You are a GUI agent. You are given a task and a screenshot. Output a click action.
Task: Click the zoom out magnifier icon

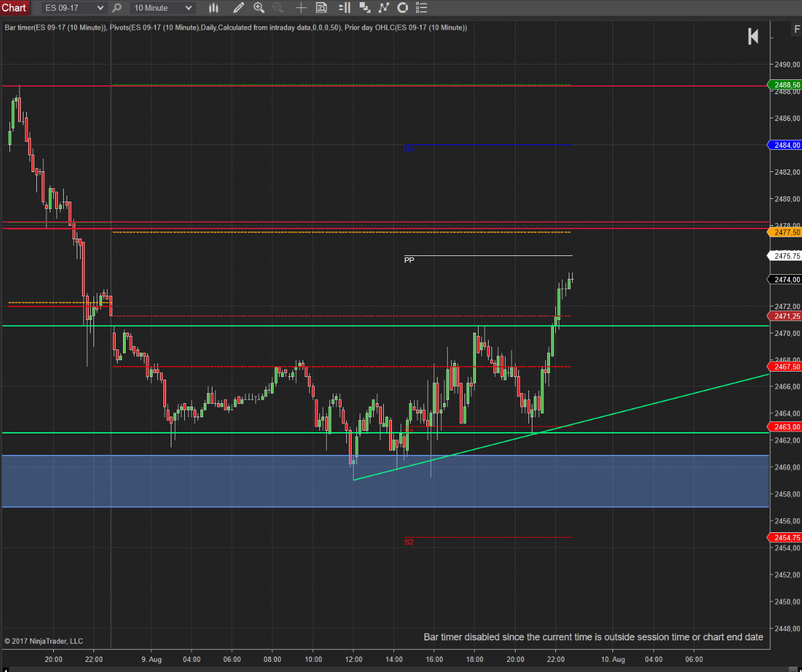(278, 8)
